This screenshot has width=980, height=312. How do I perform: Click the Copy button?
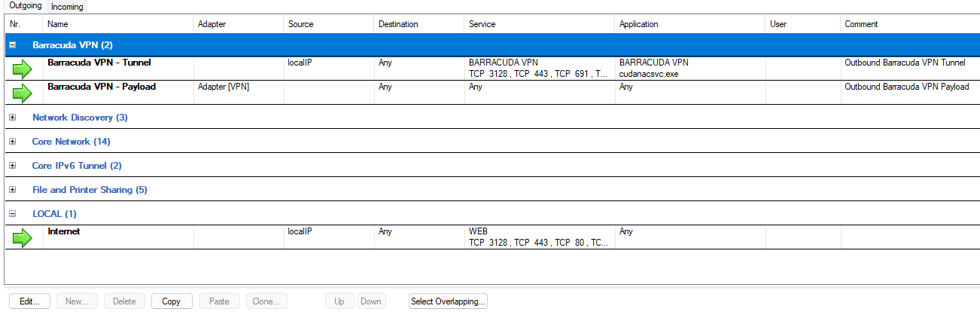click(x=172, y=301)
